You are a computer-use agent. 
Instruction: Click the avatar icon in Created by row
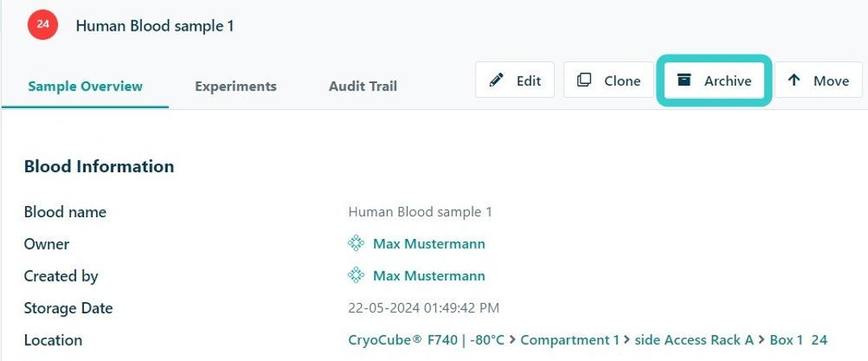[356, 275]
